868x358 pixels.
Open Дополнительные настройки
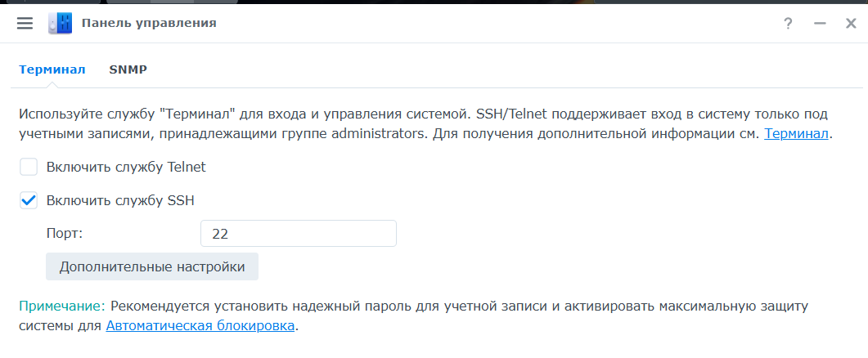click(152, 266)
